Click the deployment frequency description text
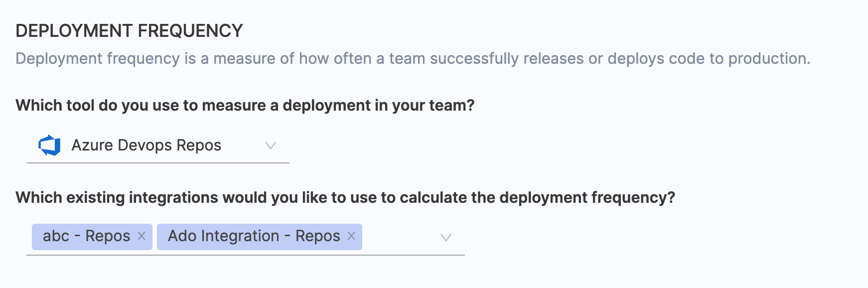The height and width of the screenshot is (288, 868). pos(413,59)
